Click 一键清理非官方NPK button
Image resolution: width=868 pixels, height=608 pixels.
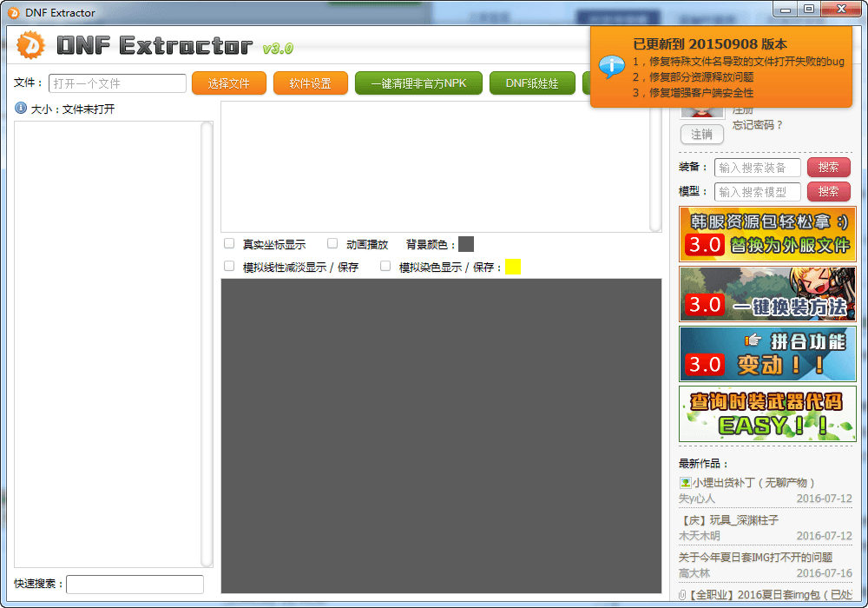point(418,83)
